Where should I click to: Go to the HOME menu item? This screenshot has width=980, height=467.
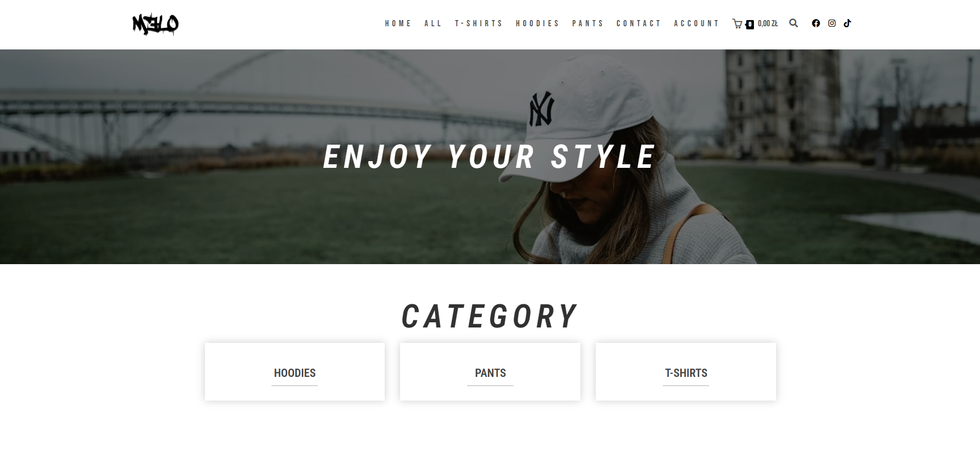pyautogui.click(x=398, y=24)
